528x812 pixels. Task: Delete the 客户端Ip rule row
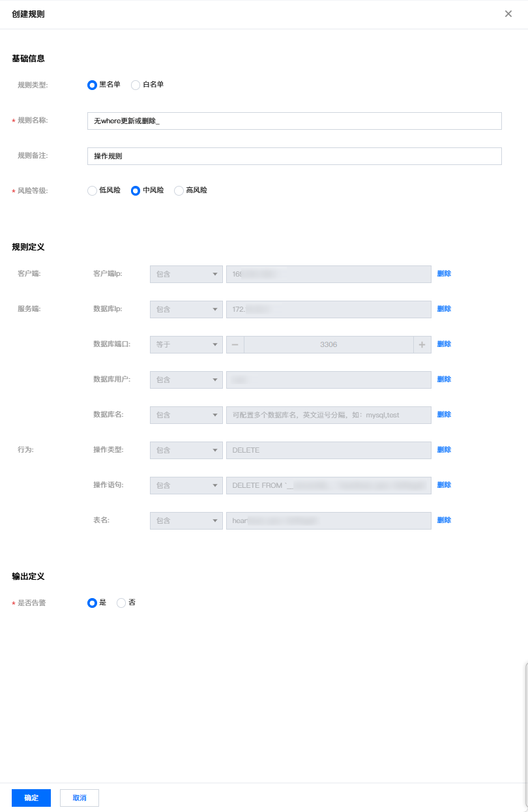point(444,274)
